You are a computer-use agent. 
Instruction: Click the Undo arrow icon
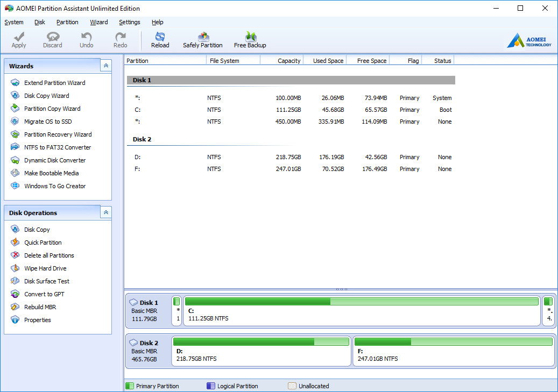(86, 37)
